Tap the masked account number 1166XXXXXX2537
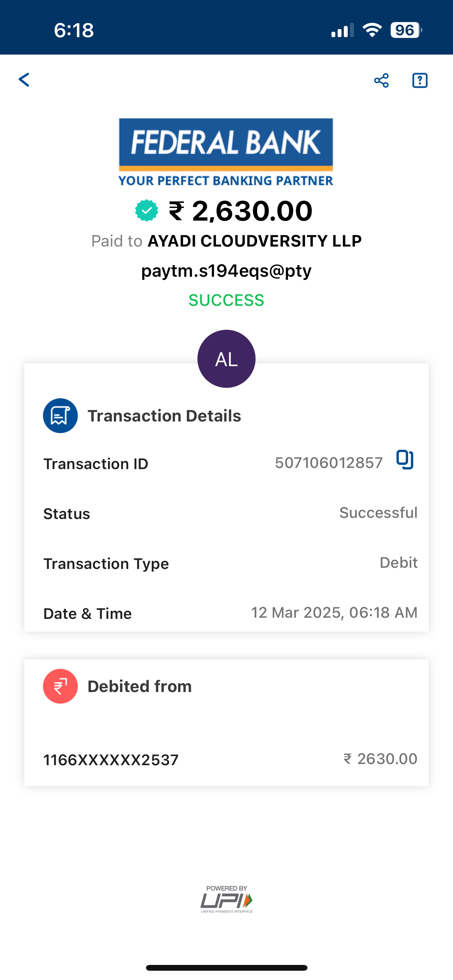Viewport: 453px width, 980px height. tap(111, 760)
